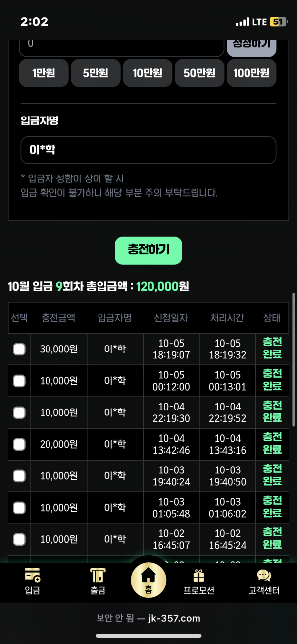The image size is (297, 644).
Task: Tick checkbox for the 10-02 16:45:07 deposit
Action: tap(19, 539)
